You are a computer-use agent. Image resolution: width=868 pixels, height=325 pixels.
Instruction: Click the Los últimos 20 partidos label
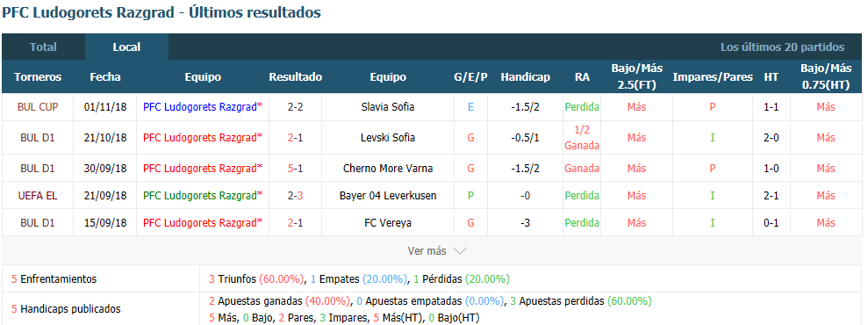pyautogui.click(x=782, y=47)
